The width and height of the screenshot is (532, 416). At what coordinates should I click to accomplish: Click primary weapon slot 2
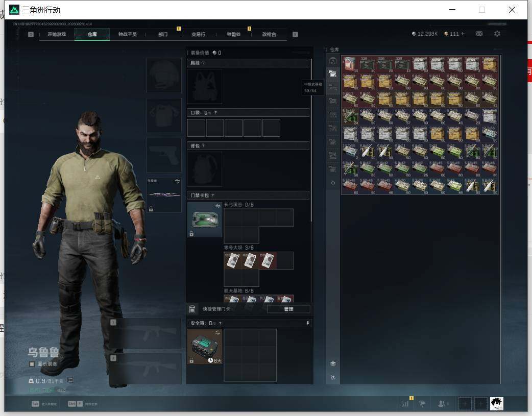pyautogui.click(x=146, y=369)
